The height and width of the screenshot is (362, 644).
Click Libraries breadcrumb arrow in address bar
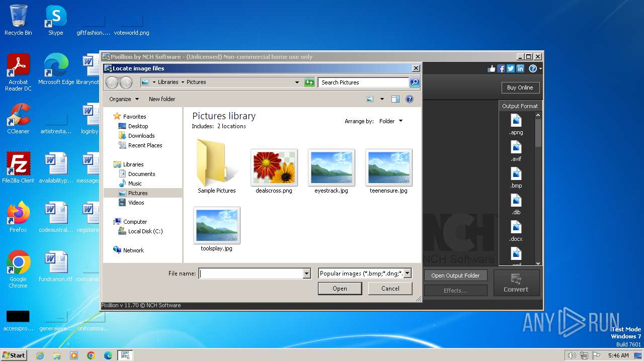tap(183, 82)
